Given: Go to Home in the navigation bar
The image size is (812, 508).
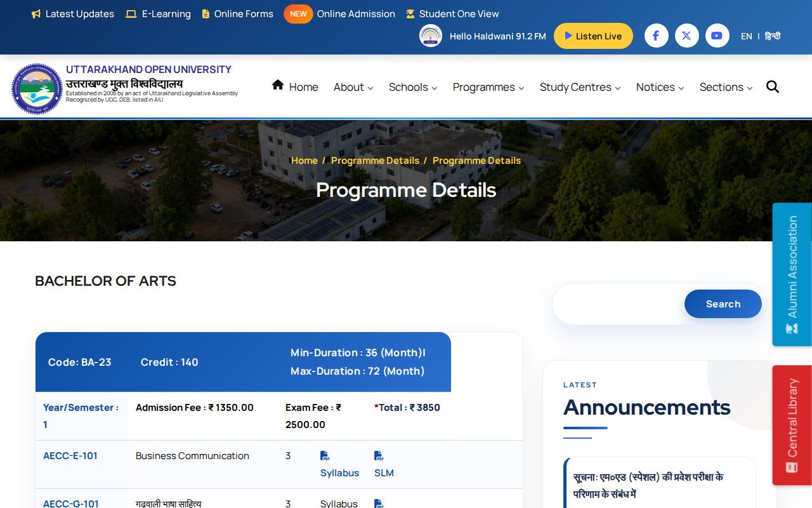Looking at the screenshot, I should [304, 87].
